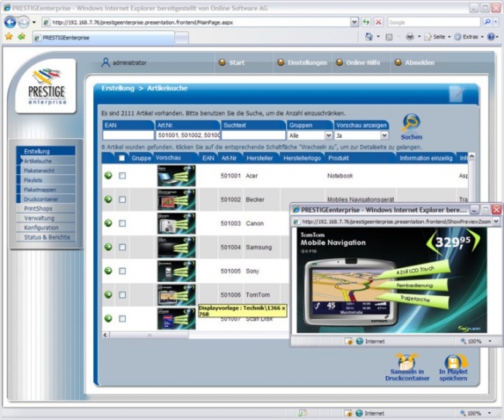The width and height of the screenshot is (504, 420).
Task: Open popup window zoom level dropdown
Action: click(x=490, y=341)
